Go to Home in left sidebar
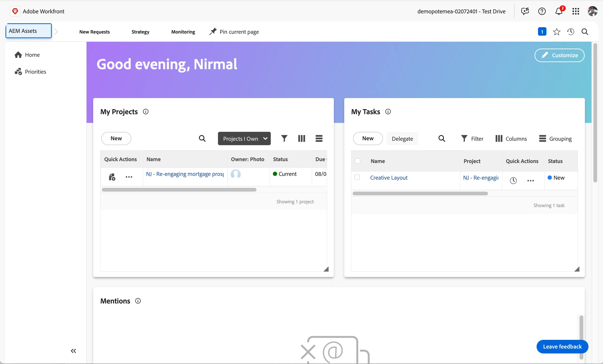603x364 pixels. pyautogui.click(x=27, y=55)
